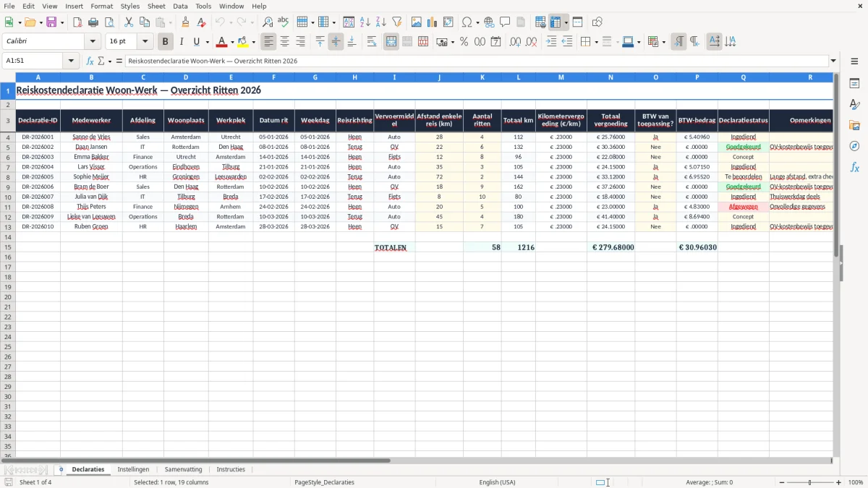Screen dimensions: 868x488
Task: Click the Print icon
Action: tap(93, 22)
